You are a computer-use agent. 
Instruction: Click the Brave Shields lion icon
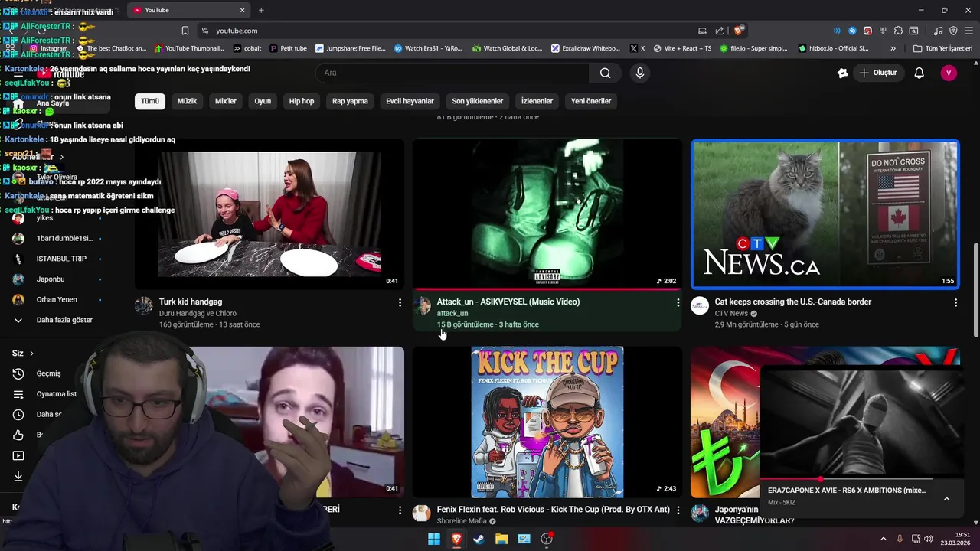click(x=738, y=31)
